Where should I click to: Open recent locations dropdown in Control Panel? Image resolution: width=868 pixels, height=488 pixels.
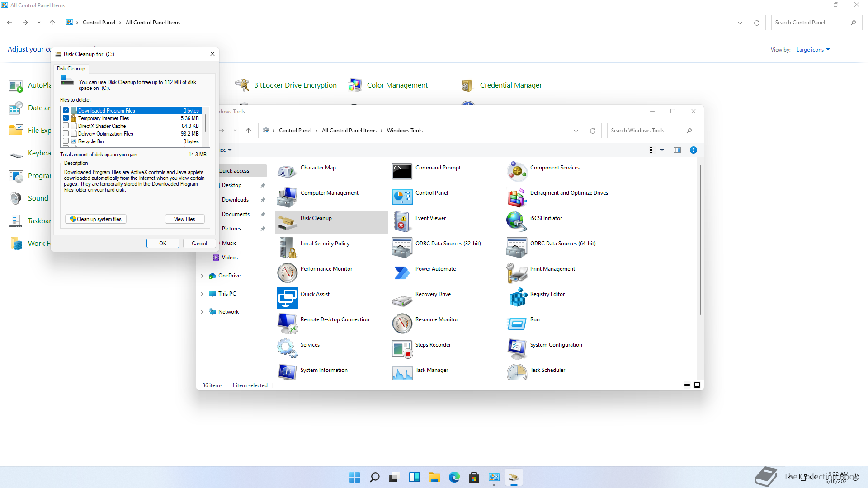pos(39,23)
